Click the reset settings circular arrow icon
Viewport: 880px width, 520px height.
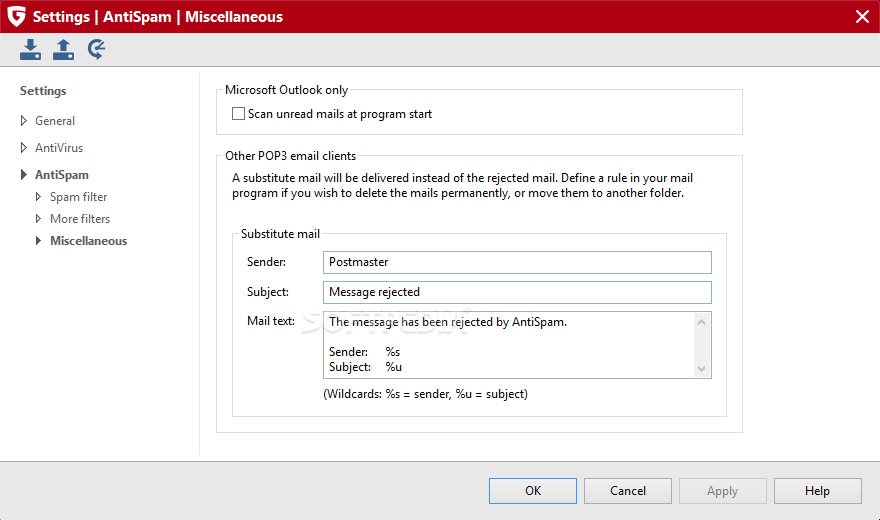[96, 49]
